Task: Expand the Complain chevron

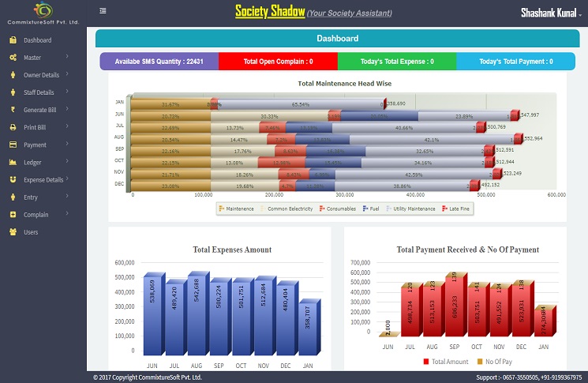Action: 67,213
